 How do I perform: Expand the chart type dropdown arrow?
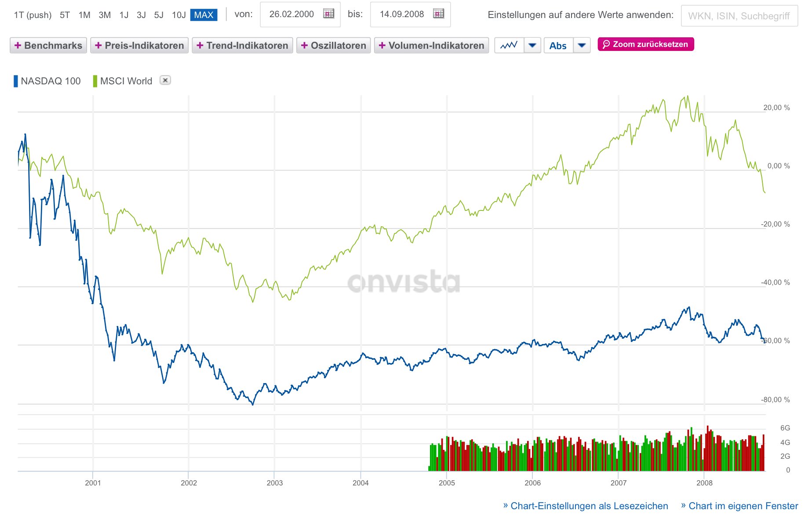coord(532,45)
